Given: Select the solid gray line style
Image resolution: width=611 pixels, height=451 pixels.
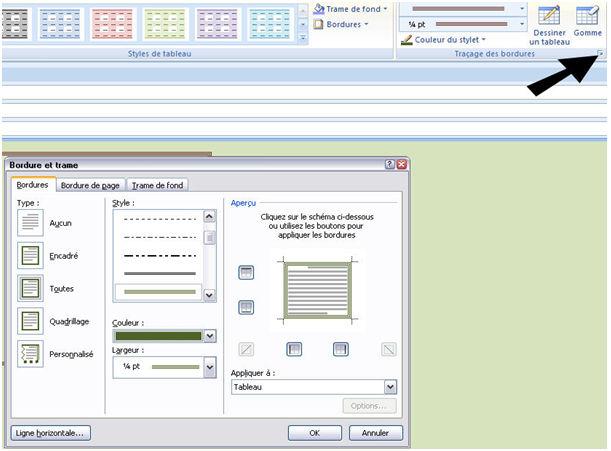Looking at the screenshot, I should coord(160,274).
